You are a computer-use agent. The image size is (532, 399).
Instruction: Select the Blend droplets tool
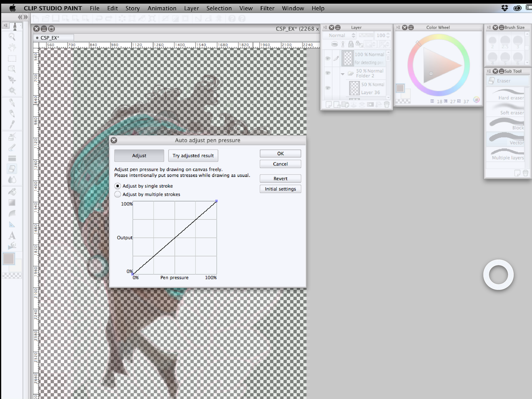(x=12, y=179)
